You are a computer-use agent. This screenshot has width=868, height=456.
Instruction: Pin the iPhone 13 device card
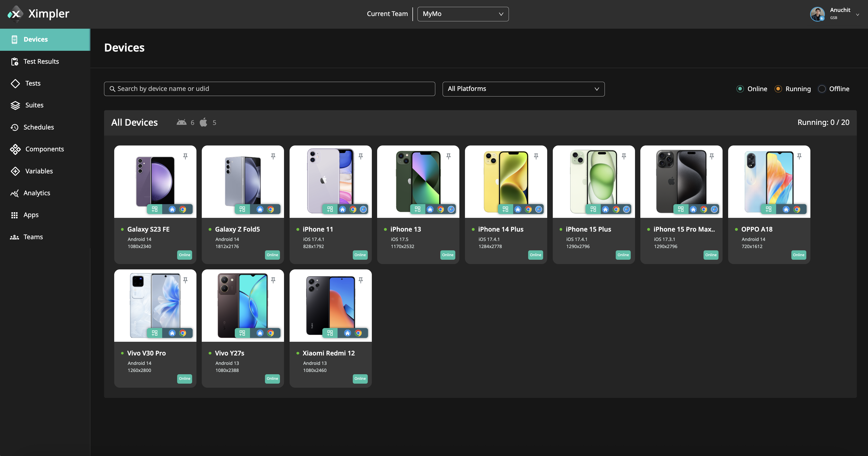click(x=448, y=156)
